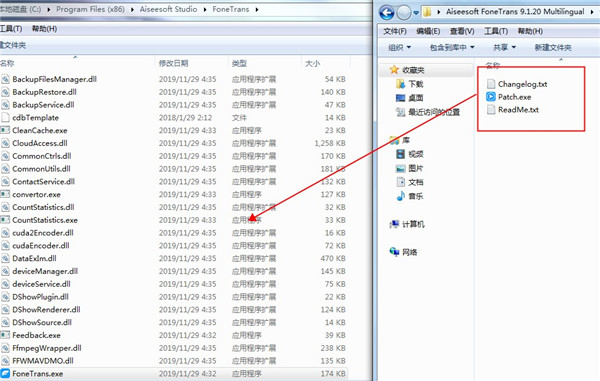Open Tools (工具) menu in left window
Viewport: 600px width, 381px height.
click(11, 29)
